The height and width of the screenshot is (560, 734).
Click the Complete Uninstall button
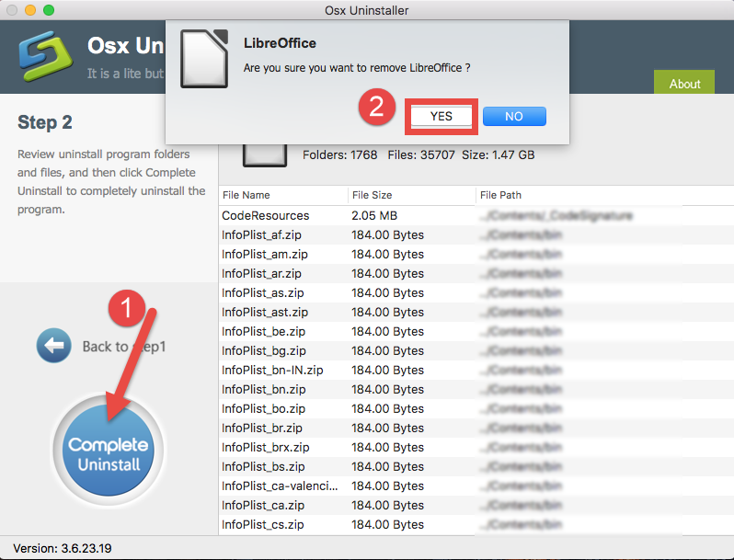(109, 450)
